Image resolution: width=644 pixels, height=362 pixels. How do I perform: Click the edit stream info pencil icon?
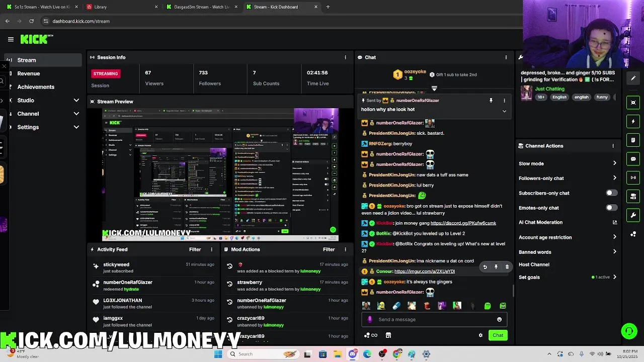click(633, 78)
